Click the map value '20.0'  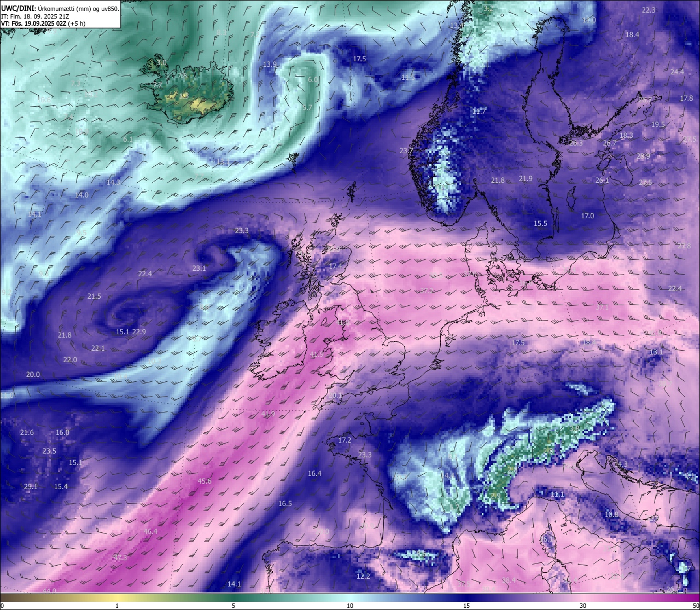click(33, 374)
